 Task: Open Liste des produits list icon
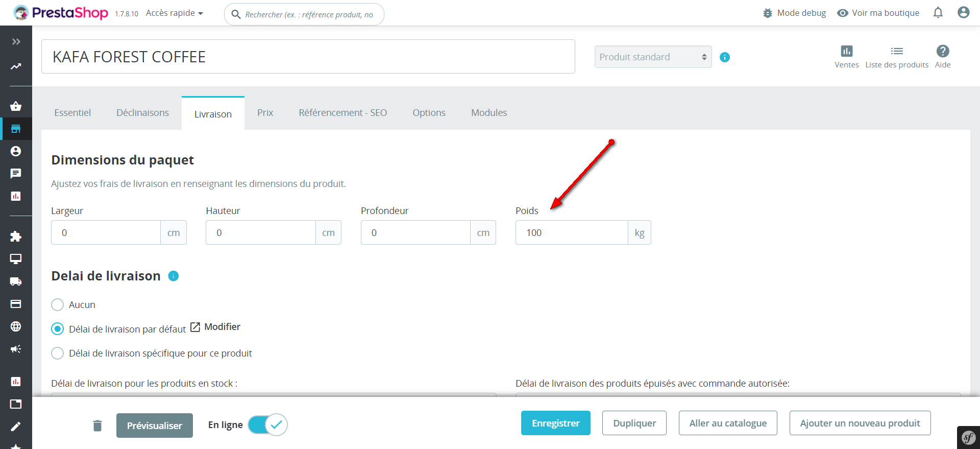click(x=897, y=57)
